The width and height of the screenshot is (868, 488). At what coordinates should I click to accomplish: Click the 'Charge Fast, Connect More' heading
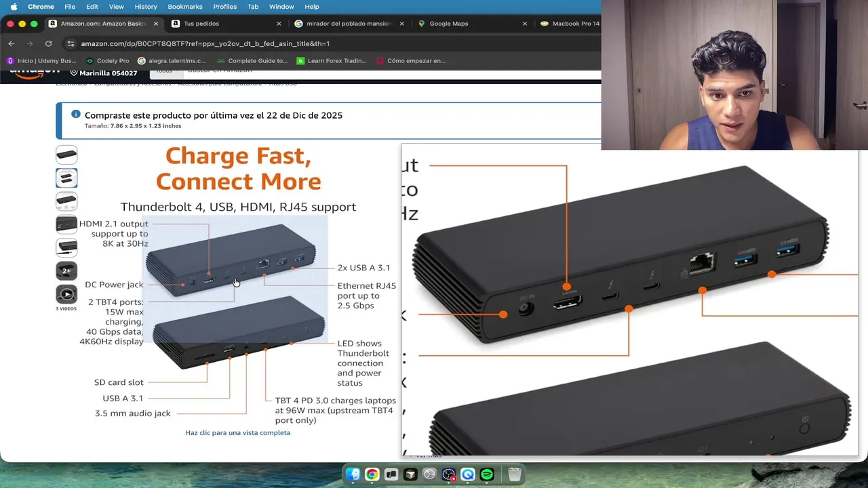coord(238,169)
